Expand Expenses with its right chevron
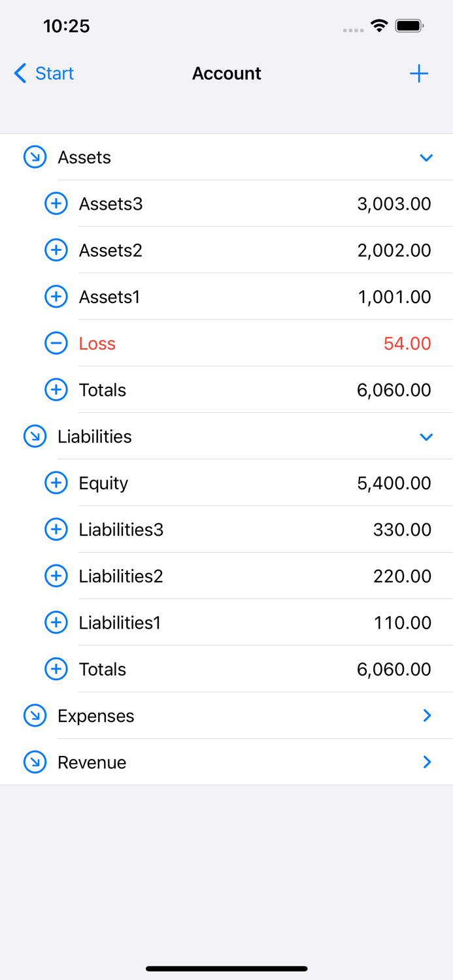 coord(428,715)
